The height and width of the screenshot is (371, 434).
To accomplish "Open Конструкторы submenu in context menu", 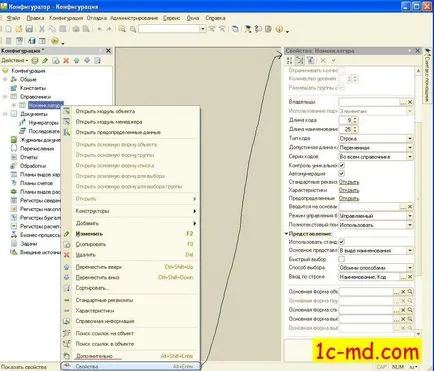I will pyautogui.click(x=131, y=211).
